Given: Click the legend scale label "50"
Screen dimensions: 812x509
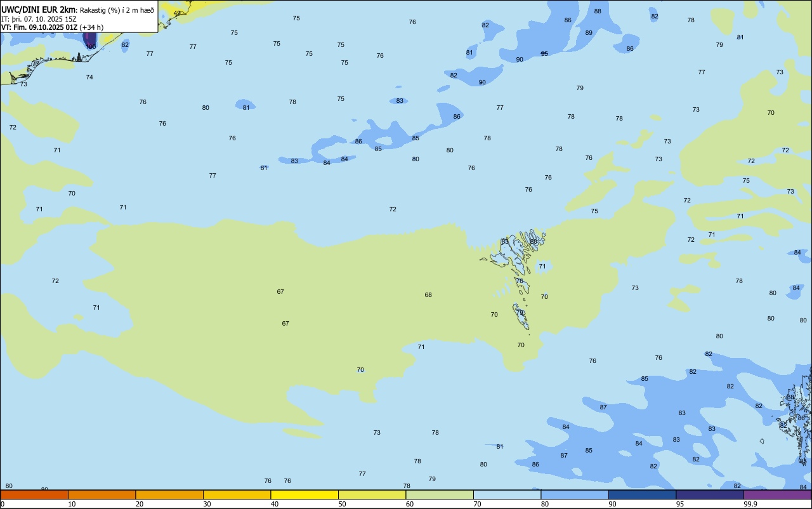Looking at the screenshot, I should click(x=342, y=504).
